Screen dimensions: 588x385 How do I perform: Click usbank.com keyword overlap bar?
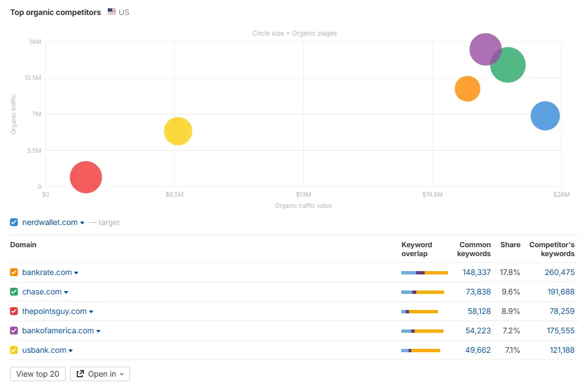click(421, 351)
